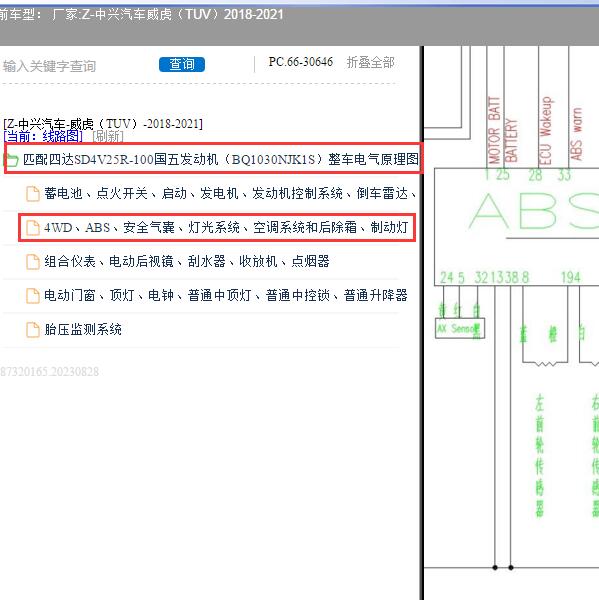Click the BATTERY label in diagram

click(511, 140)
